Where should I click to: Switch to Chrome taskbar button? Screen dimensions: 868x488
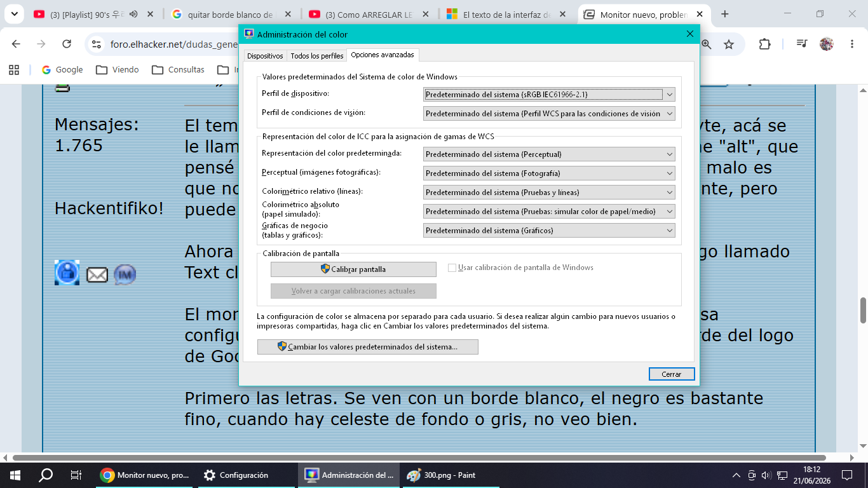[x=144, y=475]
